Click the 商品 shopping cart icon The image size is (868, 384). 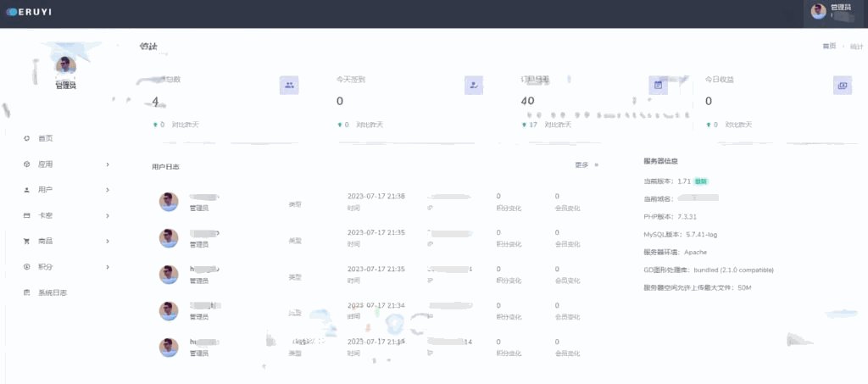(26, 242)
